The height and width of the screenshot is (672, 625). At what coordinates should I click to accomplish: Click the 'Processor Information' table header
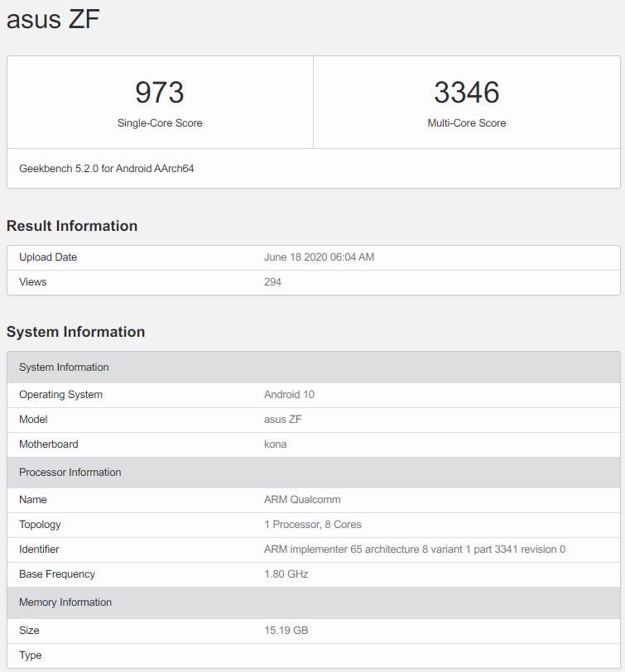point(314,473)
